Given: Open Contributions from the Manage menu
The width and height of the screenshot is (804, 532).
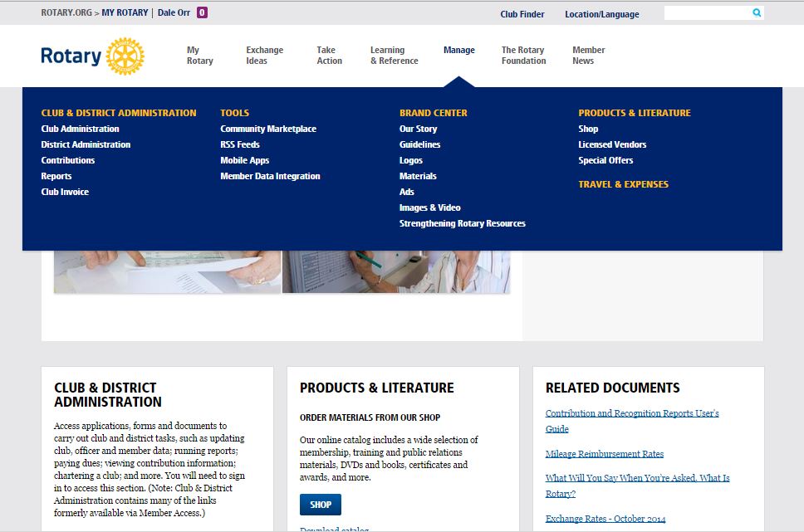Looking at the screenshot, I should tap(67, 160).
